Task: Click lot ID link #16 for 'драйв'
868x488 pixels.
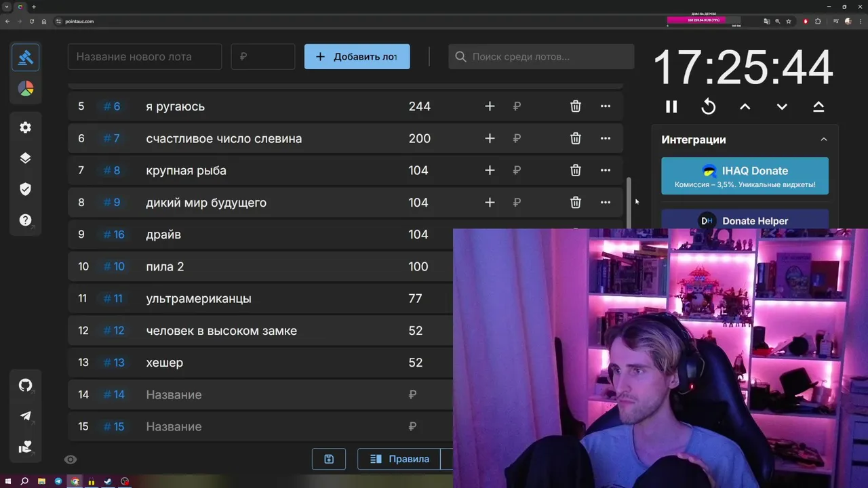Action: coord(114,235)
